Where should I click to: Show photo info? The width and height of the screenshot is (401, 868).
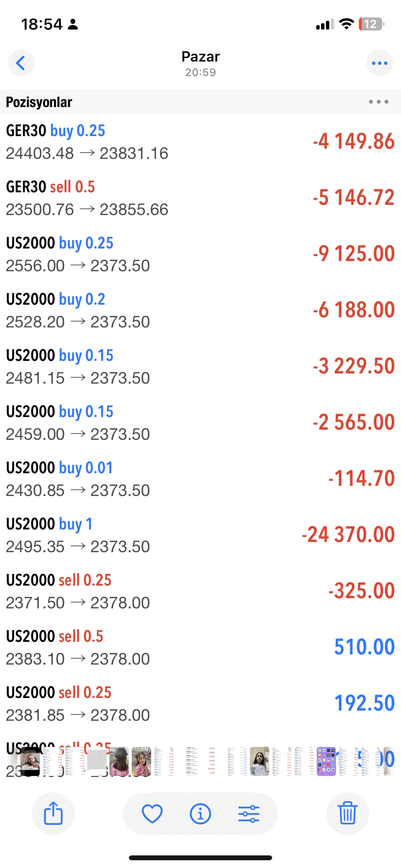pos(200,814)
